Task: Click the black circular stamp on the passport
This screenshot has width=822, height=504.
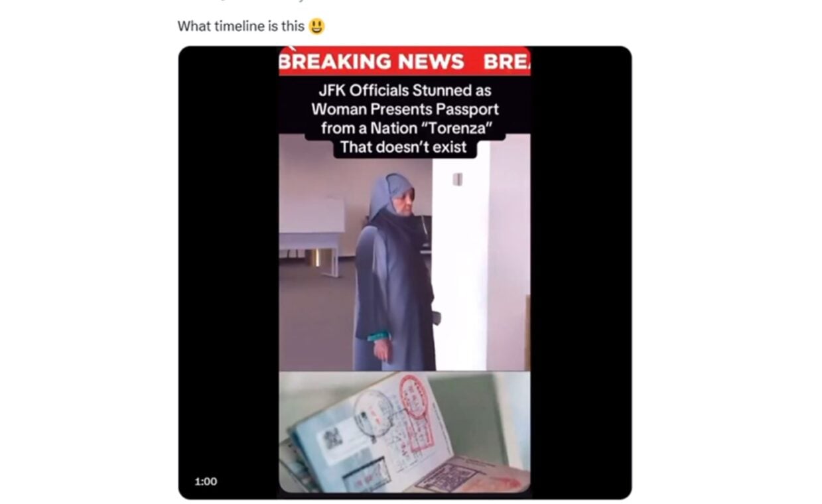Action: pyautogui.click(x=372, y=413)
